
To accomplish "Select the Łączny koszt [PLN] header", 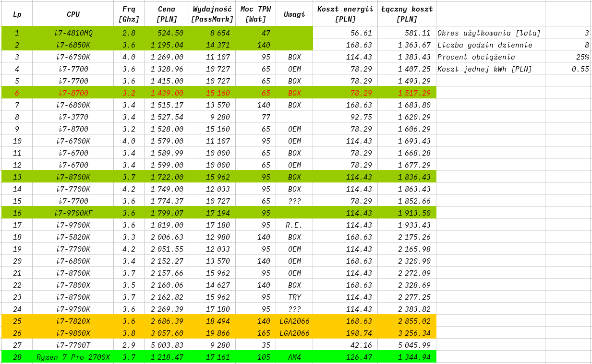I will coord(406,13).
